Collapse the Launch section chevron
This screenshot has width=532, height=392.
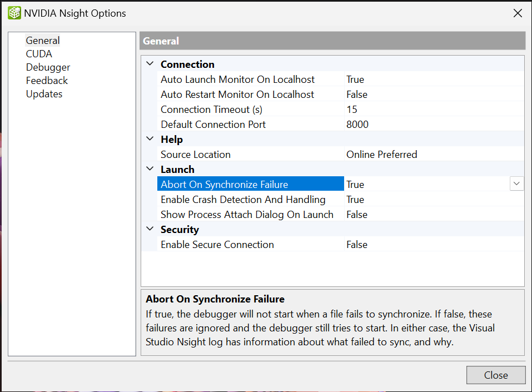[150, 168]
